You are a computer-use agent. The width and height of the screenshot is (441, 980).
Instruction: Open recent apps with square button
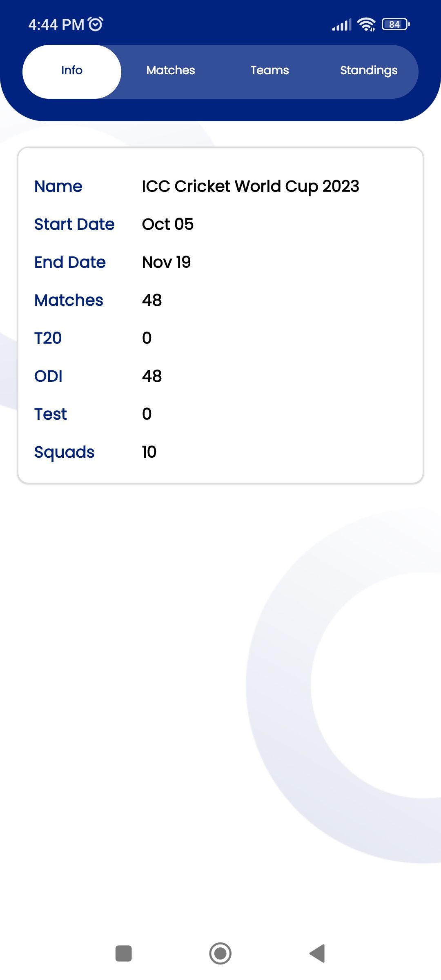[x=124, y=953]
